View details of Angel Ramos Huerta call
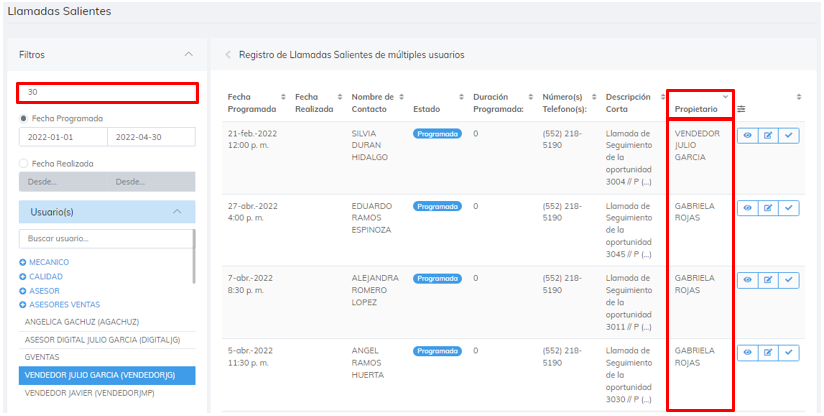824x416 pixels. pyautogui.click(x=747, y=352)
